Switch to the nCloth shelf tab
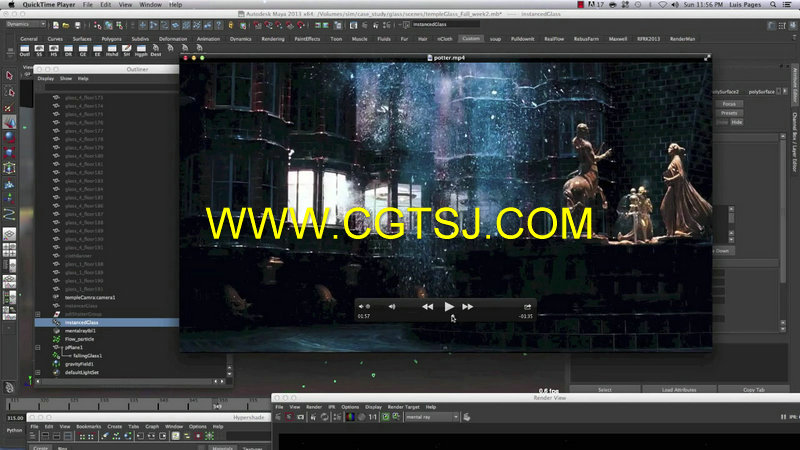The image size is (800, 450). pos(445,39)
